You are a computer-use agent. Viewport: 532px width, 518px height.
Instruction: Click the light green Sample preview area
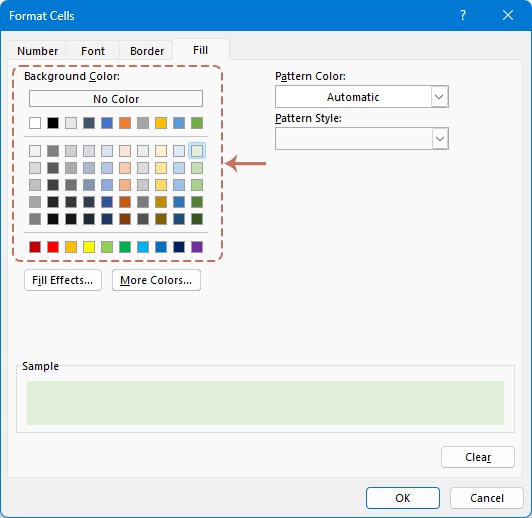pos(265,403)
